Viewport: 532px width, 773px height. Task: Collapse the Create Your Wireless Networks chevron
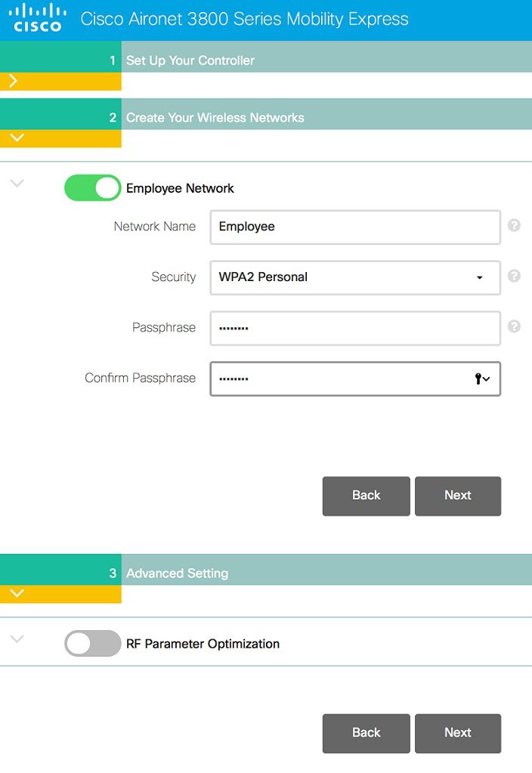(x=17, y=138)
